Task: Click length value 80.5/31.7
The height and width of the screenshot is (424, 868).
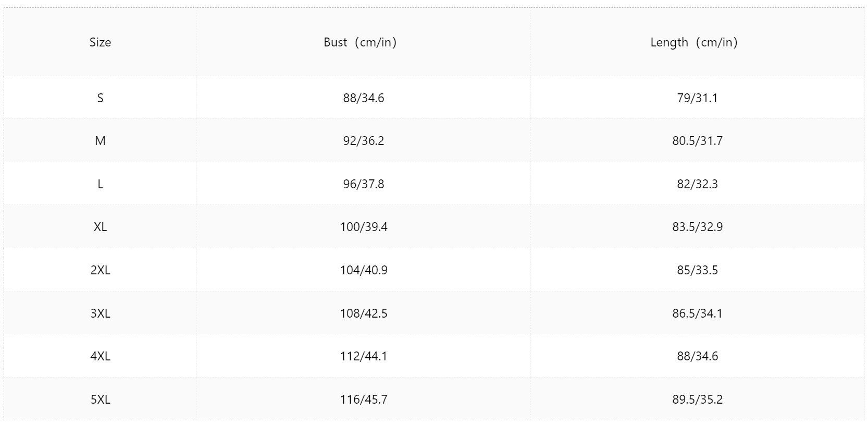Action: (x=697, y=141)
